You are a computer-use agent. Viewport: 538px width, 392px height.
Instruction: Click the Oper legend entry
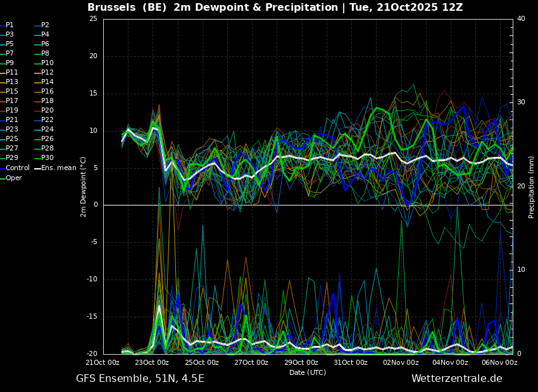pos(14,178)
